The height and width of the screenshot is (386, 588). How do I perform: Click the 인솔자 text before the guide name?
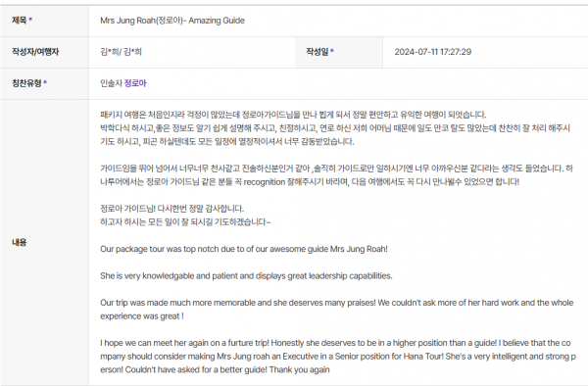point(111,83)
